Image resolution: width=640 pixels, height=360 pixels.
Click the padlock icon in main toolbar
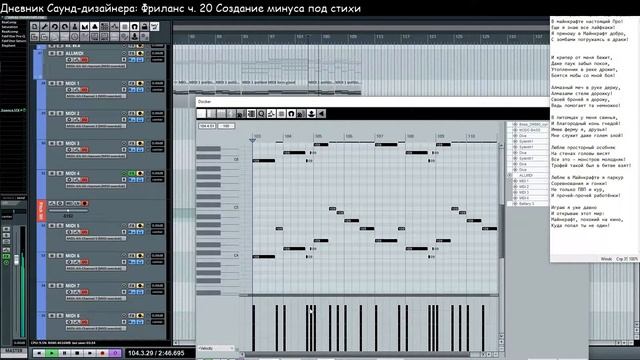tap(144, 27)
